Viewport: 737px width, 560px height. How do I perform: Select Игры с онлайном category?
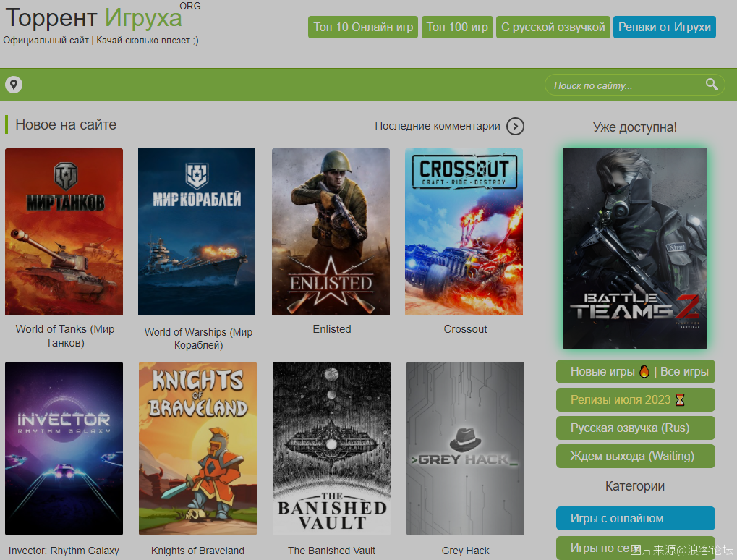point(635,518)
